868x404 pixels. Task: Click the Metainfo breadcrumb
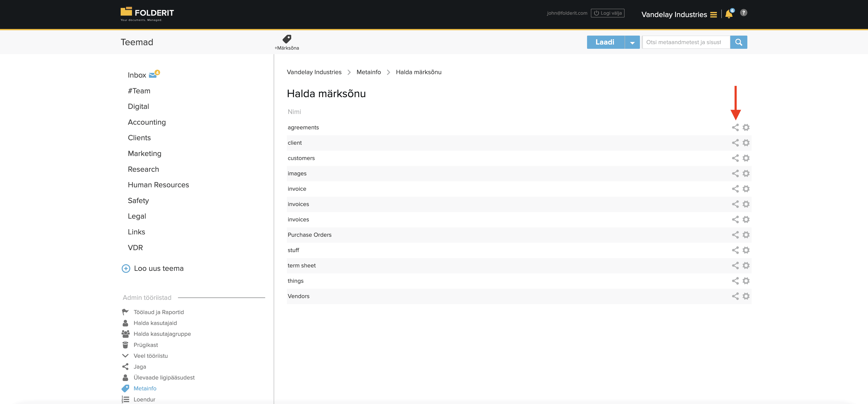[x=369, y=72]
